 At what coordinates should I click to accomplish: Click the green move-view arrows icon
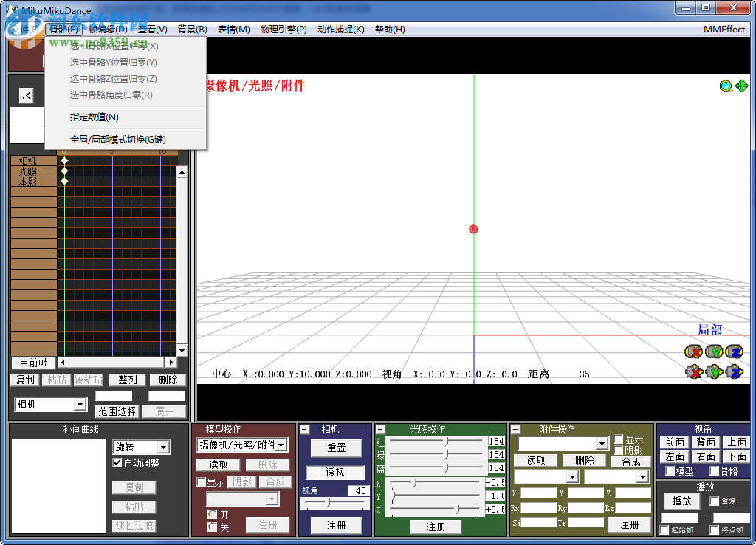[741, 86]
